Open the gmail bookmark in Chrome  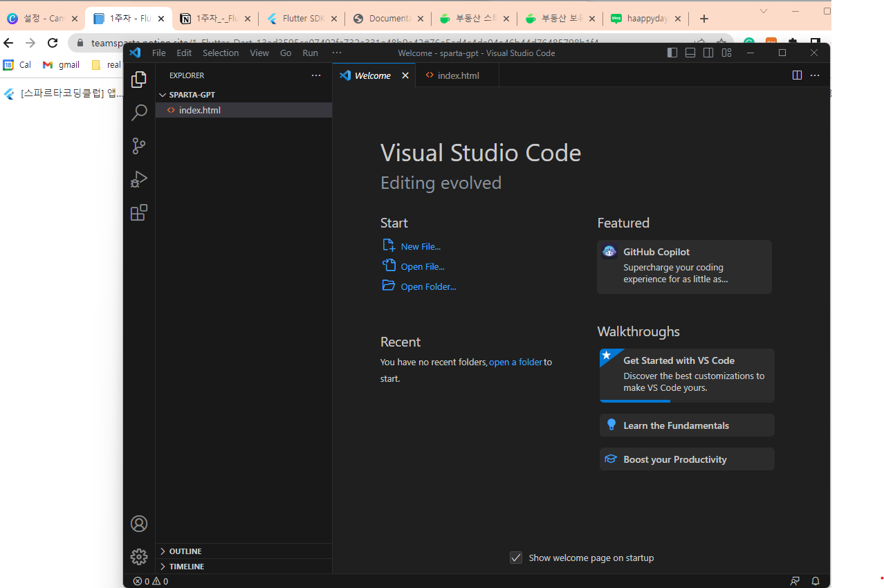point(61,65)
